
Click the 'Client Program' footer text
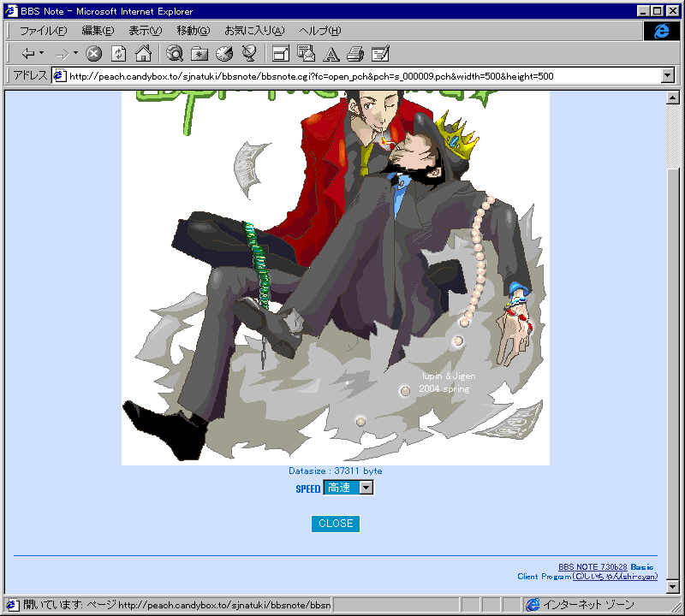point(545,577)
